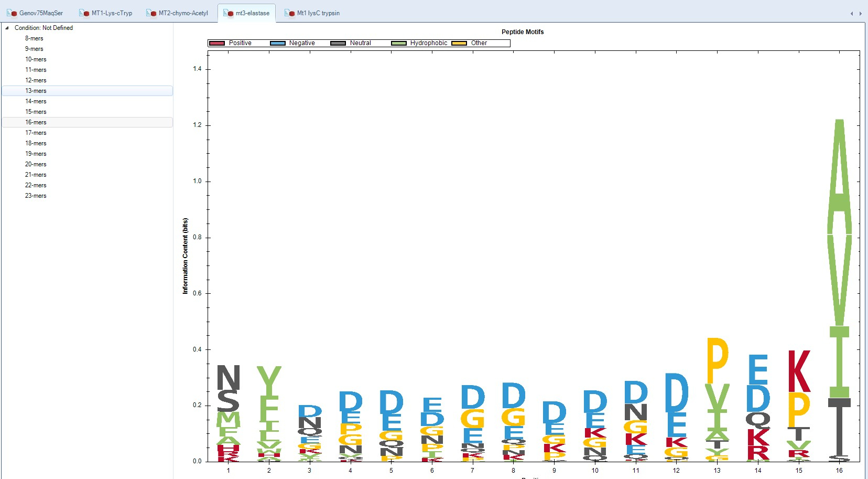Click the Hydrophobic green legend swatch
868x479 pixels.
click(x=398, y=43)
